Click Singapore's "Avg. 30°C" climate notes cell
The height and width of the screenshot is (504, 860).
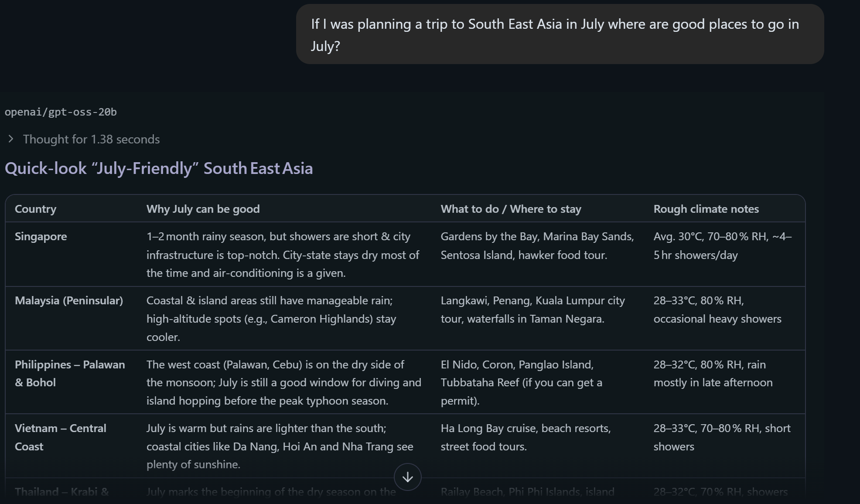click(x=722, y=245)
